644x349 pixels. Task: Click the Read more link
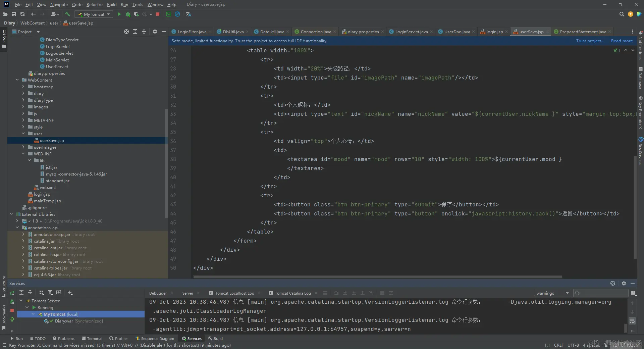tap(622, 41)
